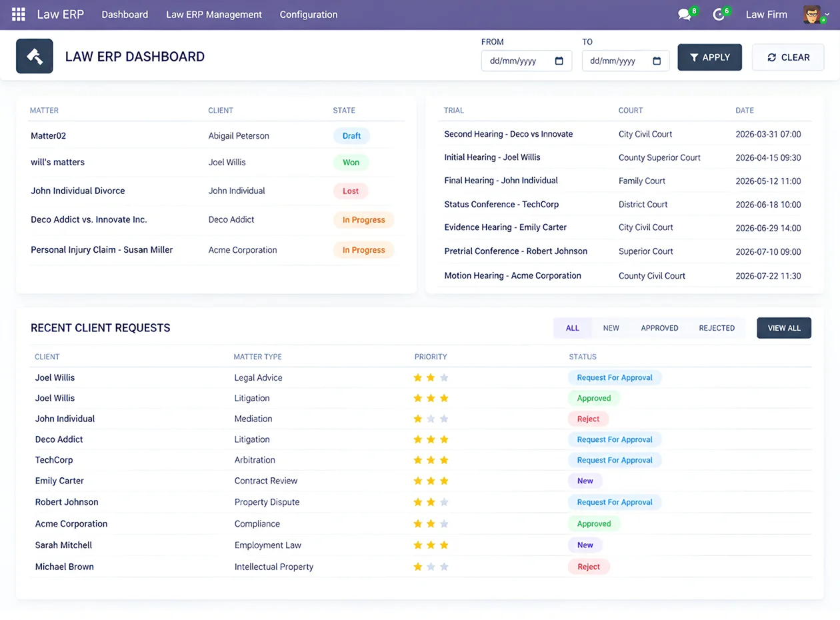
Task: Open the FROM date calendar picker icon
Action: click(559, 61)
